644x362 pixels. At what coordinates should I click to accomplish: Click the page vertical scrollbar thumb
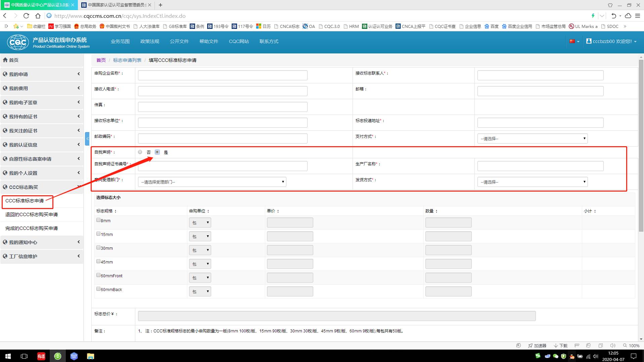[x=641, y=146]
